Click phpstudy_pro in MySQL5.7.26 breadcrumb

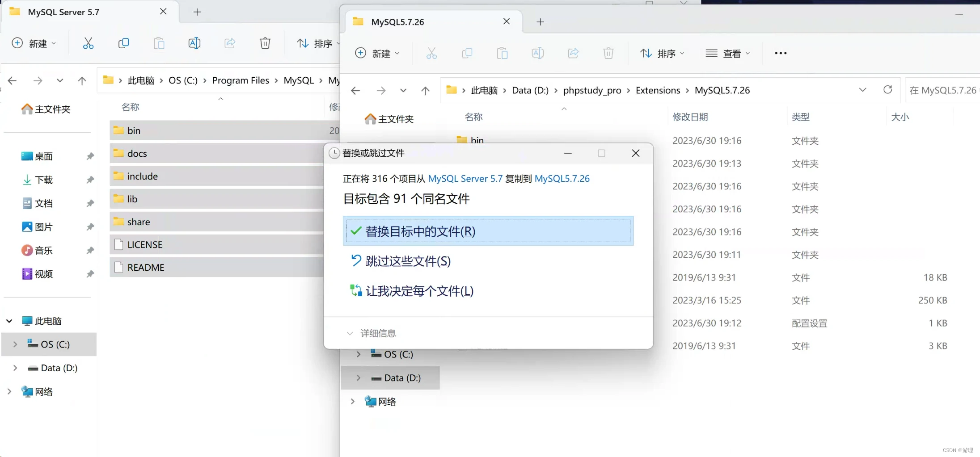coord(592,90)
